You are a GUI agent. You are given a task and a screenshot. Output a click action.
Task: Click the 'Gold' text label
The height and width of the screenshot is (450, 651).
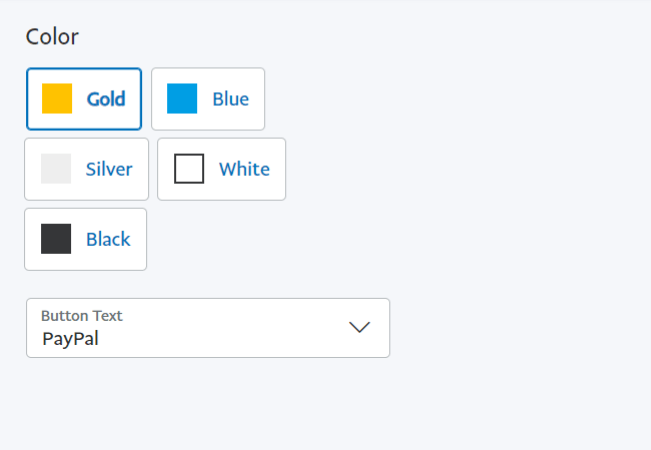coord(106,99)
